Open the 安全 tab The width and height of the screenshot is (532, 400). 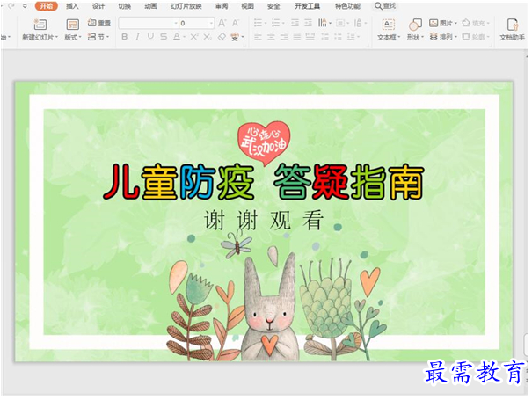(273, 6)
